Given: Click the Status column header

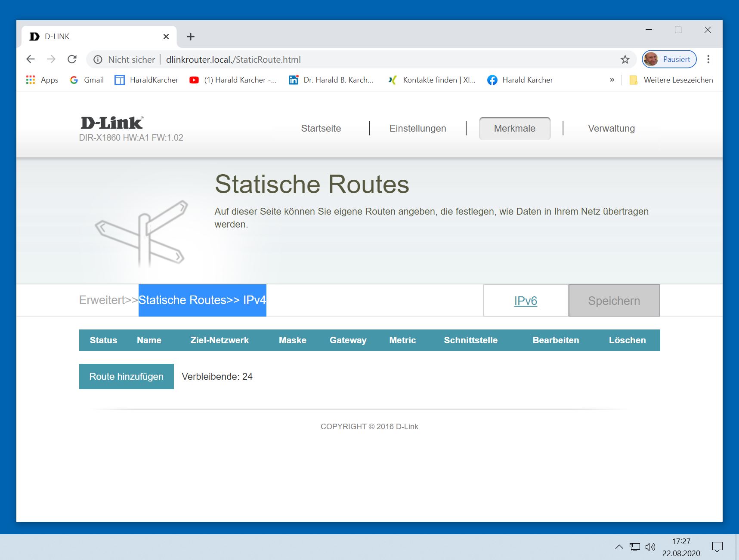Looking at the screenshot, I should (103, 340).
